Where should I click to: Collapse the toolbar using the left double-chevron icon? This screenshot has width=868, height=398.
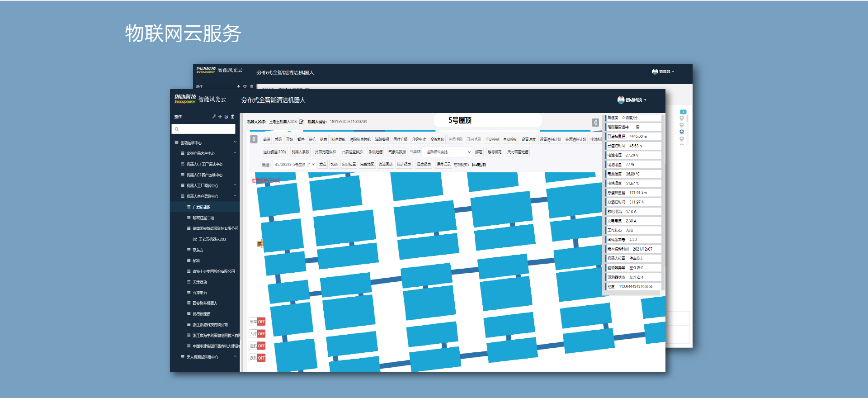[254, 139]
